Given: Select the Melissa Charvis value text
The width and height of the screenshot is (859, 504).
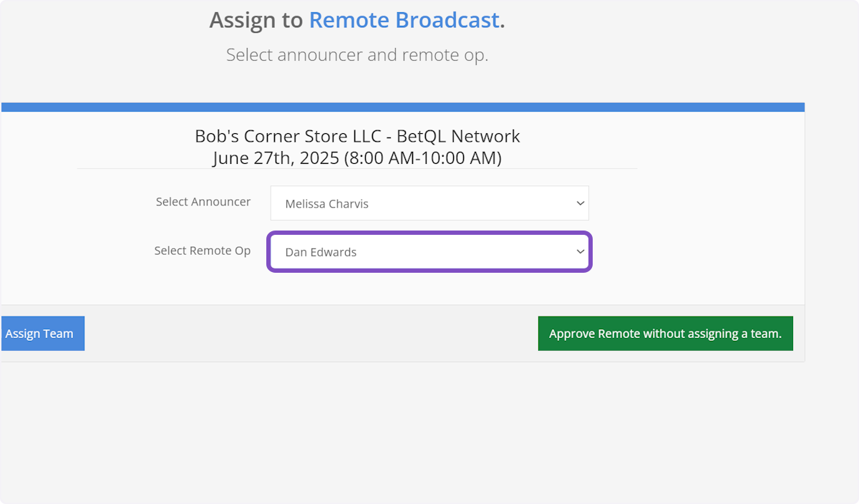Looking at the screenshot, I should tap(326, 204).
